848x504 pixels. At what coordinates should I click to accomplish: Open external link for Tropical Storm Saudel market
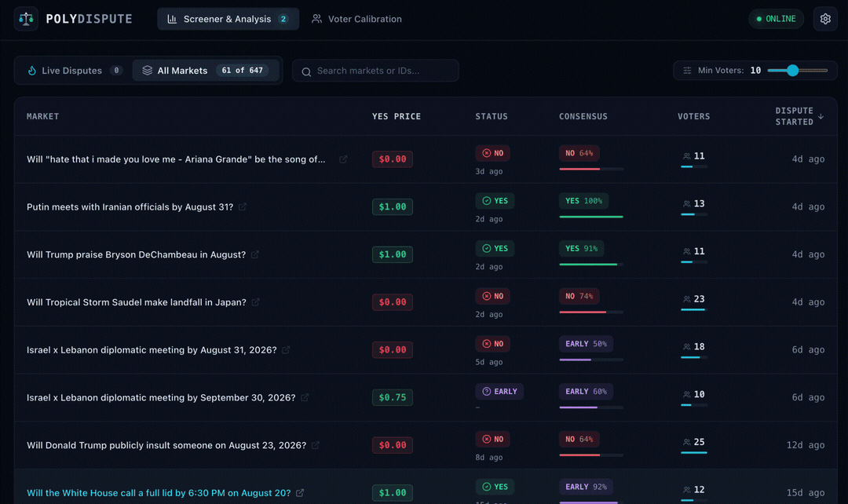click(x=255, y=301)
